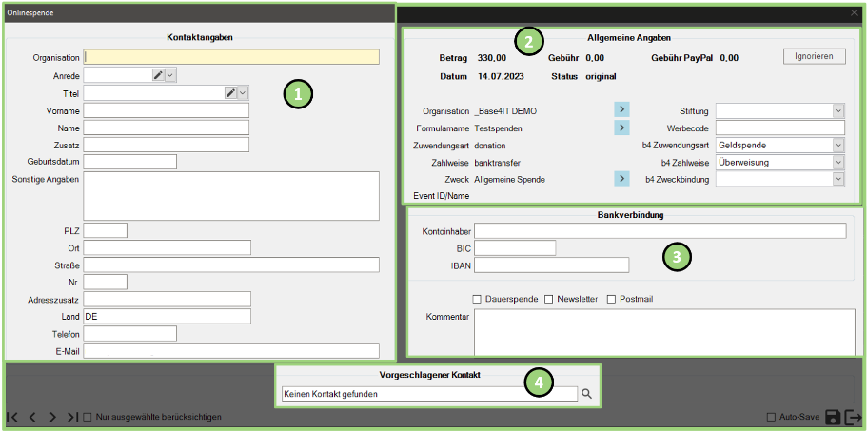868x432 pixels.
Task: Focus the yellow Organisation text field
Action: tap(231, 57)
